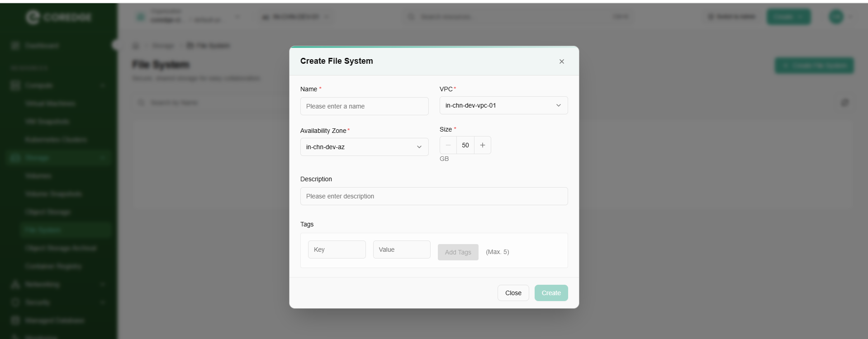
Task: Click the Add Tags button
Action: point(458,252)
